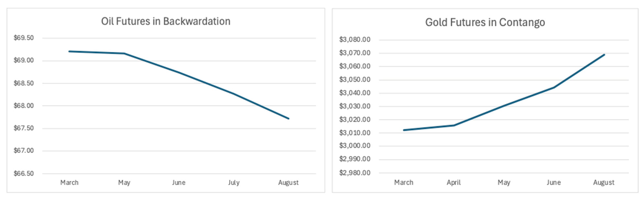Image resolution: width=644 pixels, height=200 pixels.
Task: Select the $3,040.00 axis label on gold chart
Action: coord(355,93)
